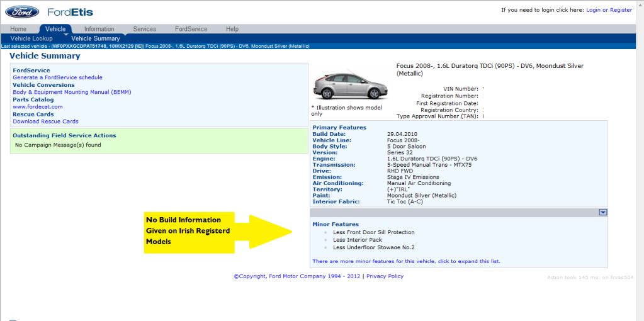Screen dimensions: 644x321
Task: Click the last selected vehicle status bar text
Action: click(155, 46)
